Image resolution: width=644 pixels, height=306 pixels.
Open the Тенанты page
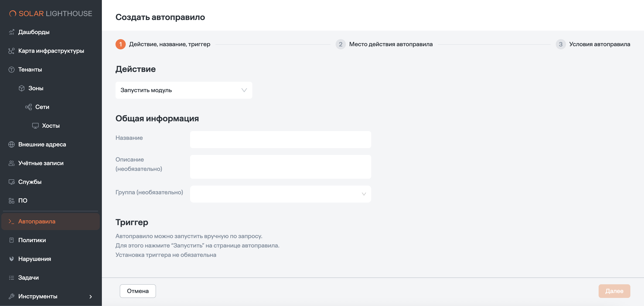click(x=30, y=70)
